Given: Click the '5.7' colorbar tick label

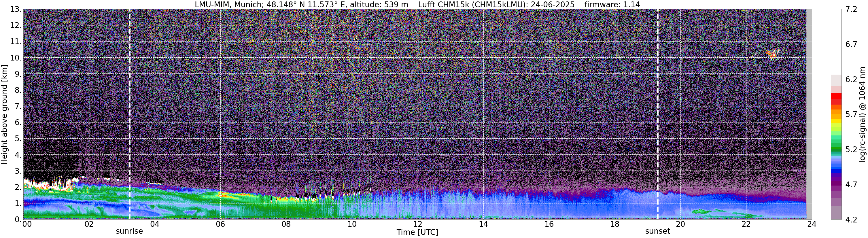Looking at the screenshot, I should 851,114.
